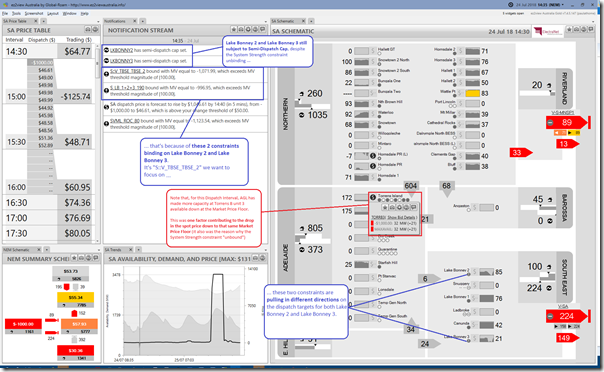604x372 pixels.
Task: Open the LKBONNY2 link in notifications
Action: click(121, 50)
